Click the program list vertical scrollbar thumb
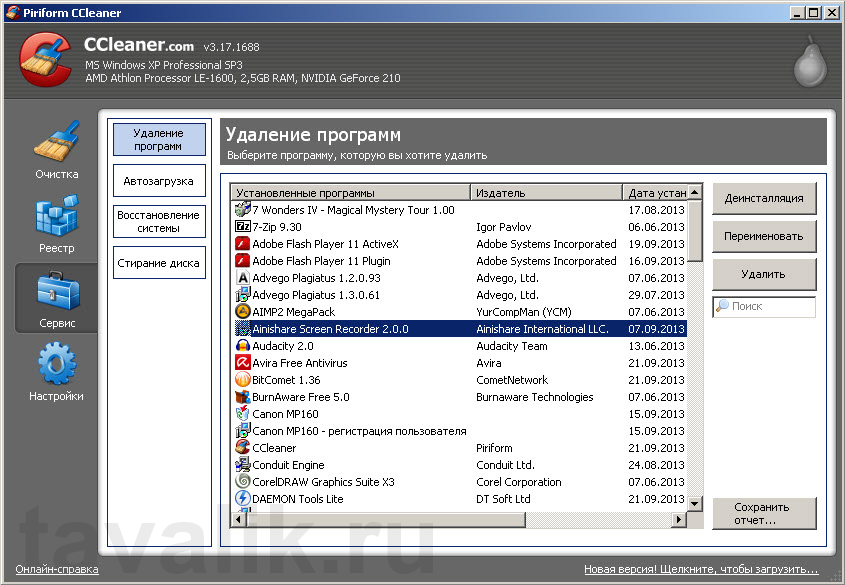This screenshot has width=845, height=585. tap(695, 230)
